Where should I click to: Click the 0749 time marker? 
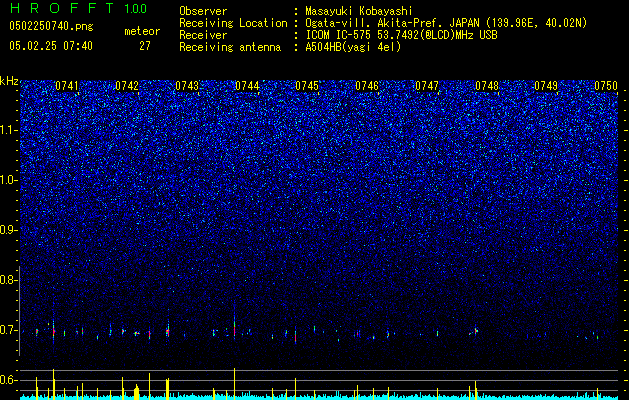(546, 86)
